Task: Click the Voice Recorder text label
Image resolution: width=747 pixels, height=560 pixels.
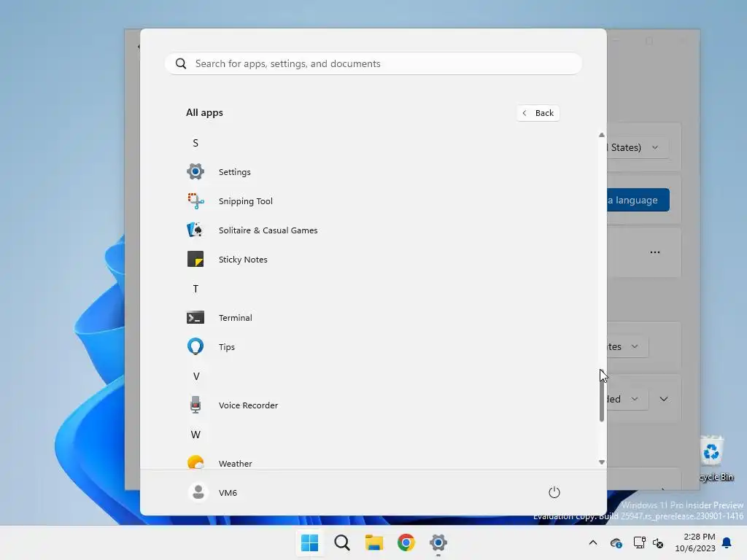Action: coord(248,405)
